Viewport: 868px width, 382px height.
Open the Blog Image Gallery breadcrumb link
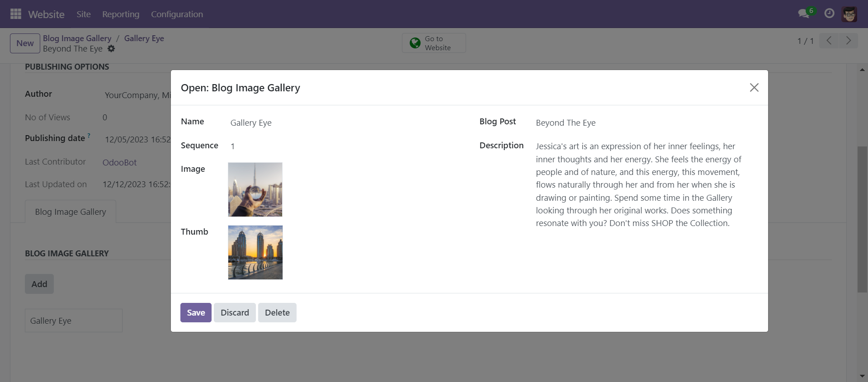click(77, 38)
